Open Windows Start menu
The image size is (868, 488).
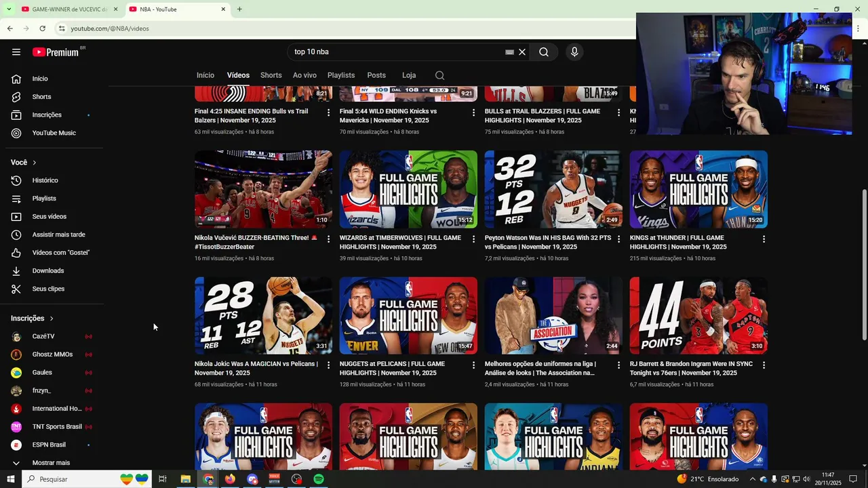(10, 479)
